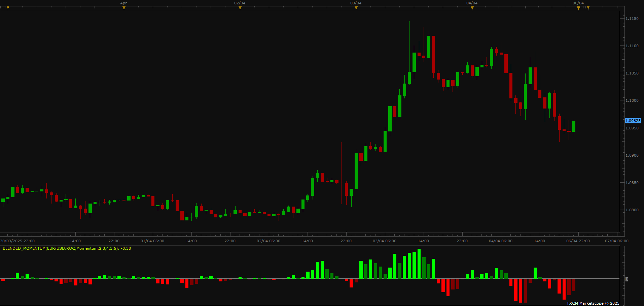Image resolution: width=644 pixels, height=306 pixels.
Task: Click the 1.1050 price axis label
Action: pos(632,73)
